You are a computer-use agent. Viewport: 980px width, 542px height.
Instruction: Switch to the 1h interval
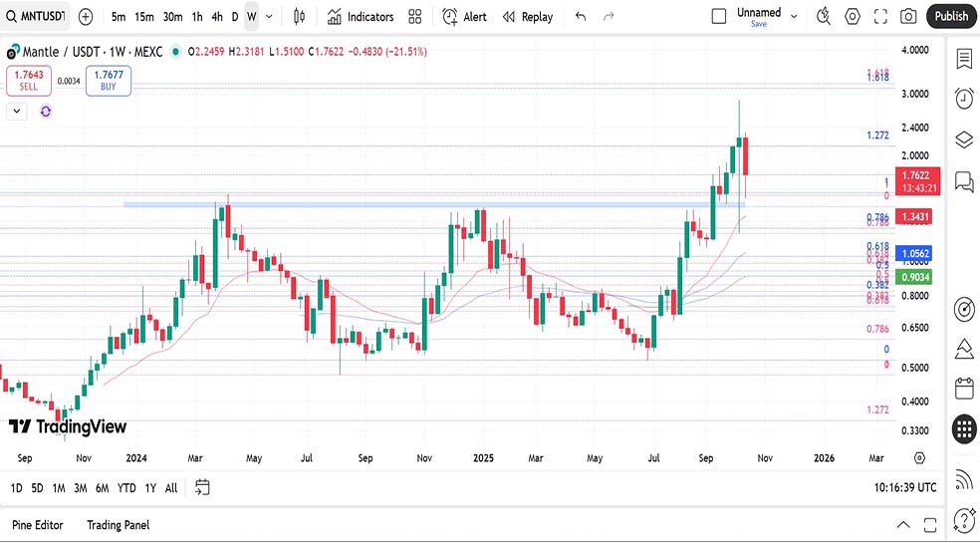click(x=197, y=16)
